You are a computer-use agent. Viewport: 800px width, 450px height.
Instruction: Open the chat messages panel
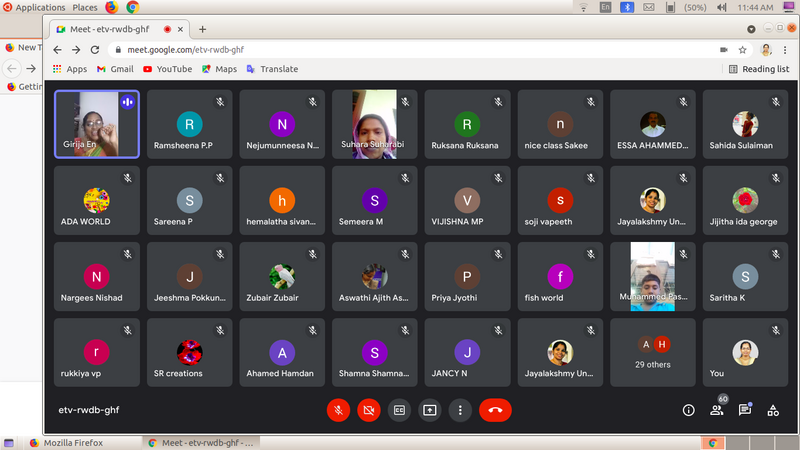(745, 410)
